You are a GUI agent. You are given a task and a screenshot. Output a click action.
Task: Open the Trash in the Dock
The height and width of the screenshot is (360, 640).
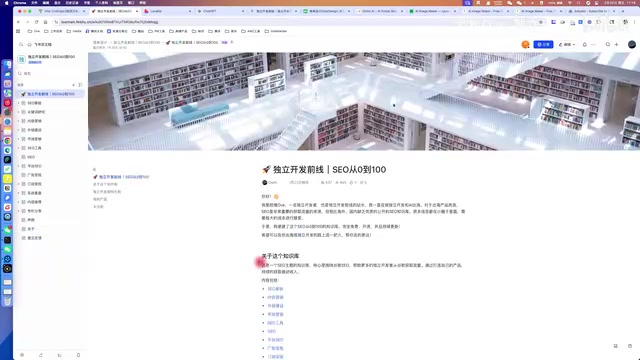pos(7,301)
